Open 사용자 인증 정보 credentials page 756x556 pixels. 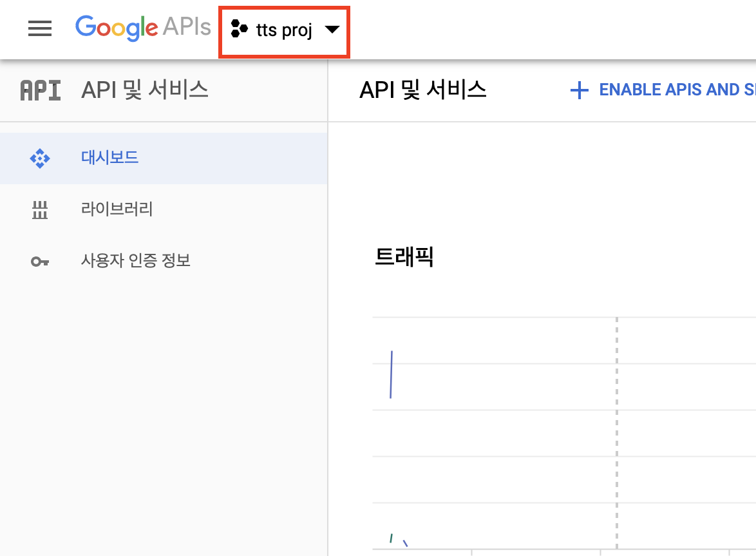point(164,261)
